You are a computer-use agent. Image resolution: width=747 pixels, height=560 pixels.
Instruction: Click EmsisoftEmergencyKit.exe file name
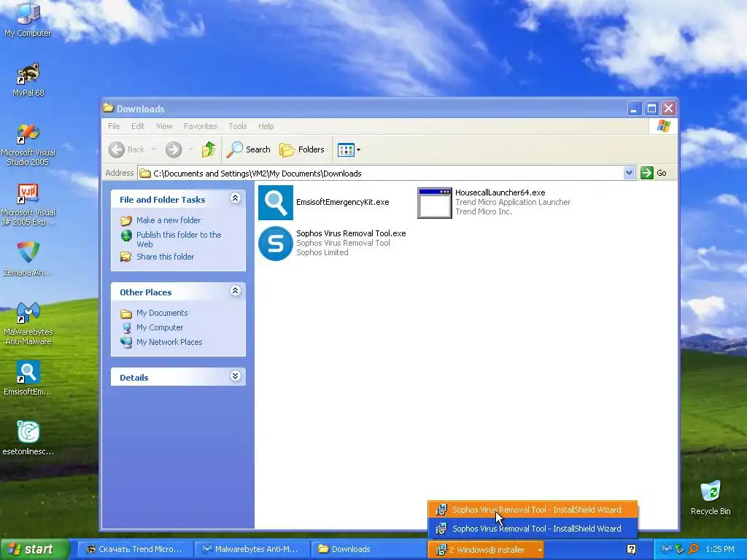343,202
